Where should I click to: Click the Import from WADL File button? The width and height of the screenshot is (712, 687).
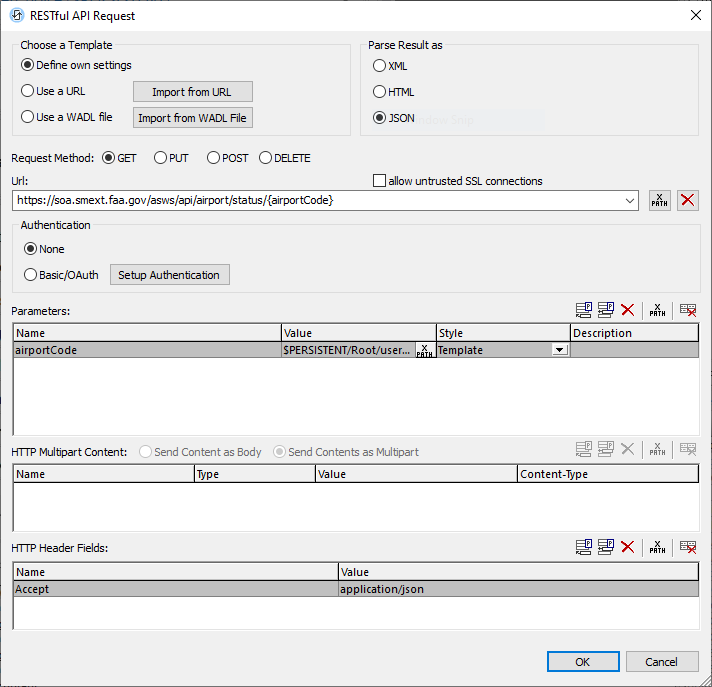(x=193, y=118)
